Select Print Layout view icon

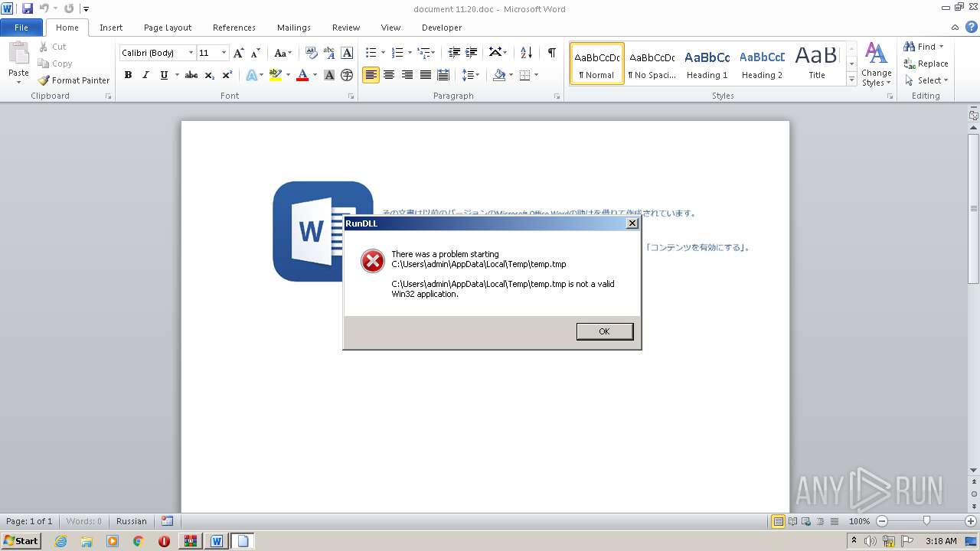pyautogui.click(x=778, y=521)
